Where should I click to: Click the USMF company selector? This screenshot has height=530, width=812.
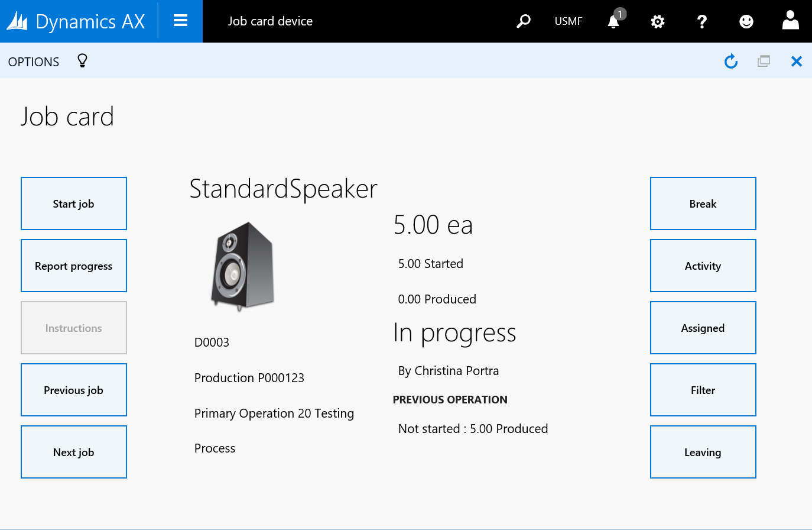[568, 21]
